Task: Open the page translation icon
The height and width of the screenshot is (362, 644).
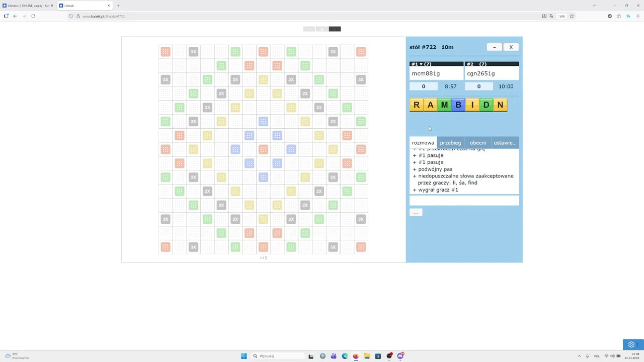Action: coord(552,16)
